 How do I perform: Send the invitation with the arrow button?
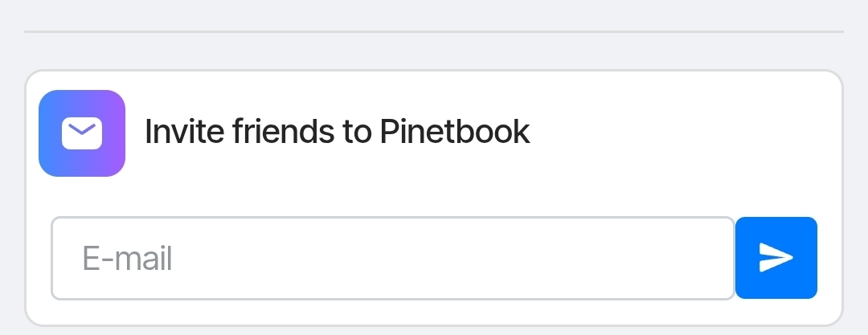click(776, 258)
